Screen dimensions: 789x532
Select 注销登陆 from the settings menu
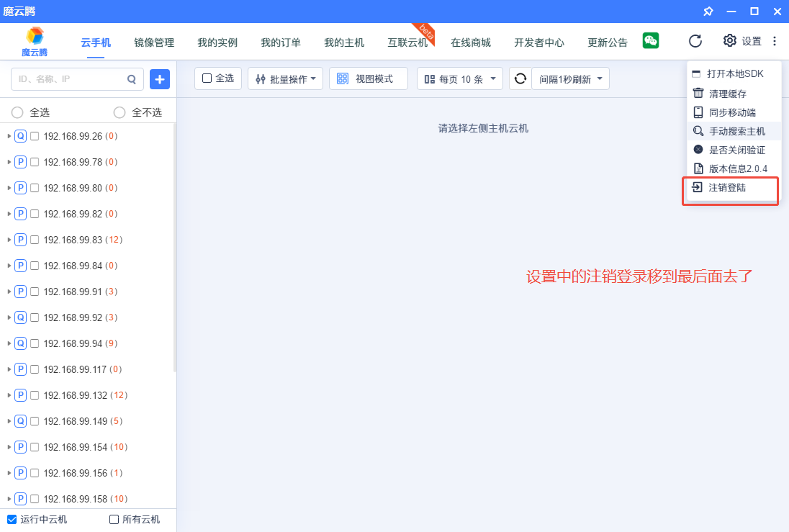[727, 187]
